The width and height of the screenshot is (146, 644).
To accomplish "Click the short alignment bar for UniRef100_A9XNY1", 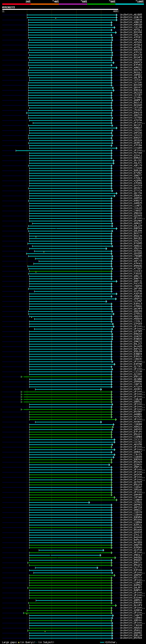I will pyautogui.click(x=68, y=389).
